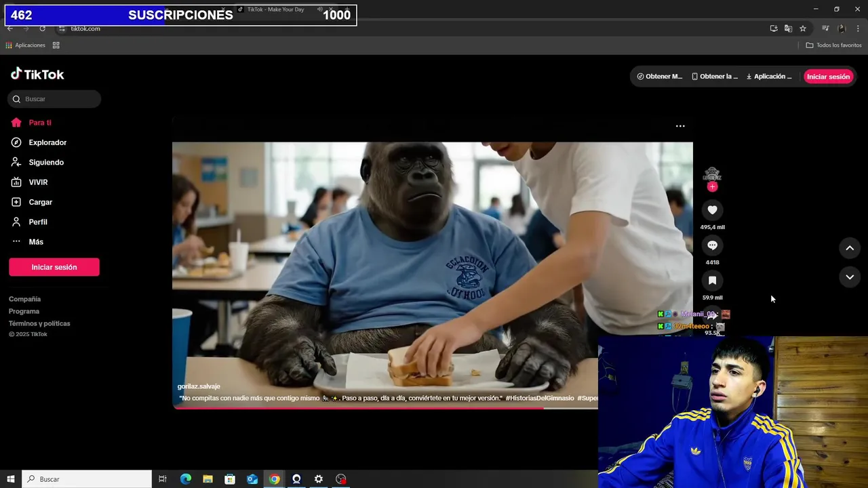This screenshot has width=868, height=488.
Task: Open the three-dot video options menu
Action: pos(680,126)
